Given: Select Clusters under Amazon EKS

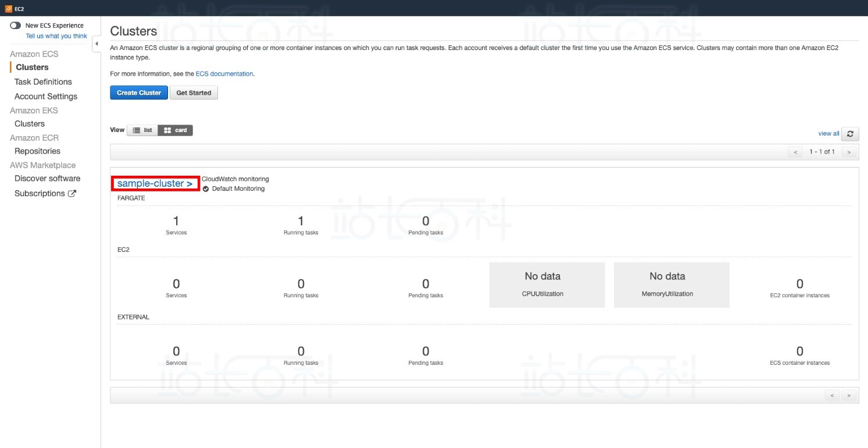Looking at the screenshot, I should (x=30, y=124).
